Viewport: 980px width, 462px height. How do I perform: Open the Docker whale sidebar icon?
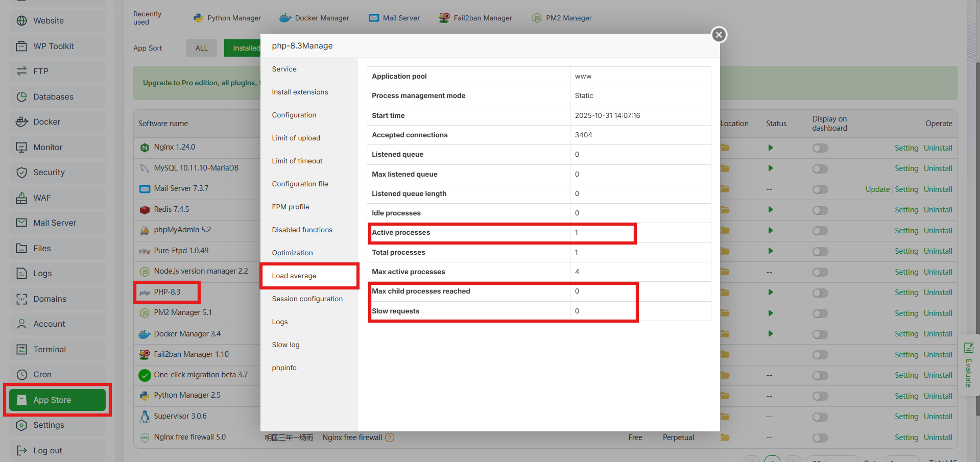[21, 121]
